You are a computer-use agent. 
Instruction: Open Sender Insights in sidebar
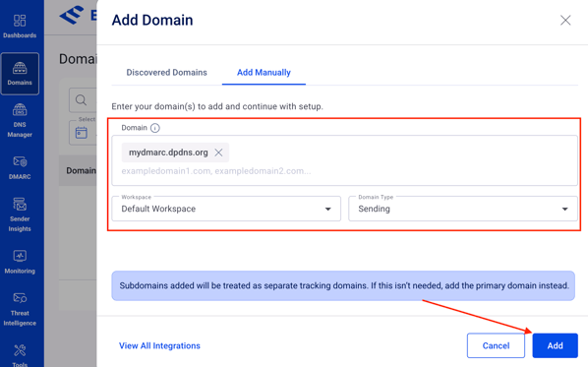pos(20,214)
